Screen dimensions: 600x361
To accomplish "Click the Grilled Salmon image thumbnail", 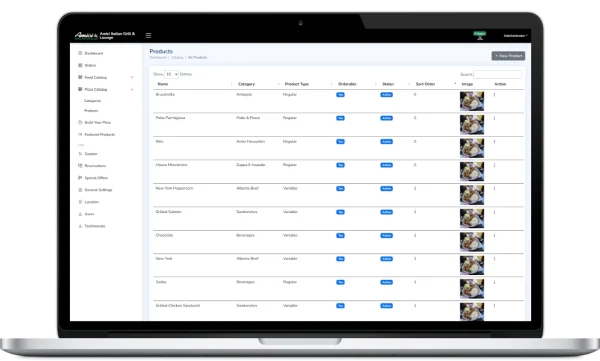I will coord(472,218).
